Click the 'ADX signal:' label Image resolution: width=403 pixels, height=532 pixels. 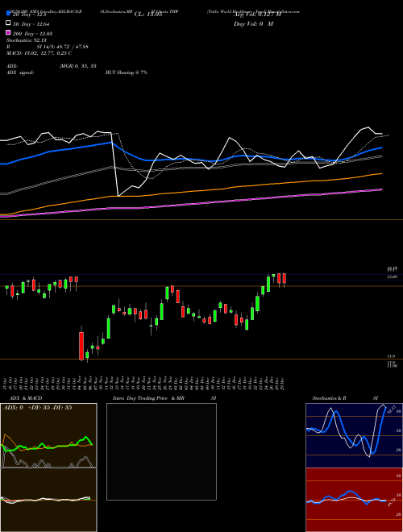(20, 73)
